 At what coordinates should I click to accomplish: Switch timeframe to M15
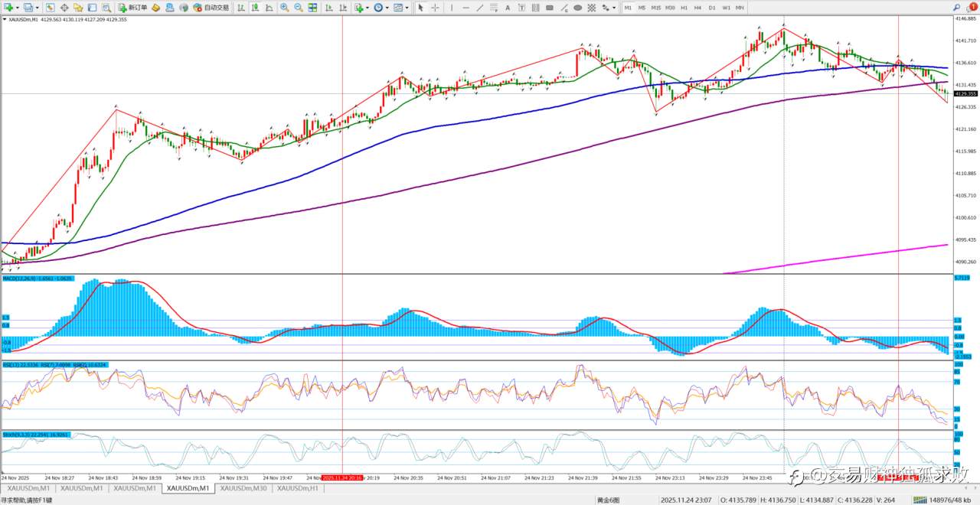pyautogui.click(x=656, y=8)
